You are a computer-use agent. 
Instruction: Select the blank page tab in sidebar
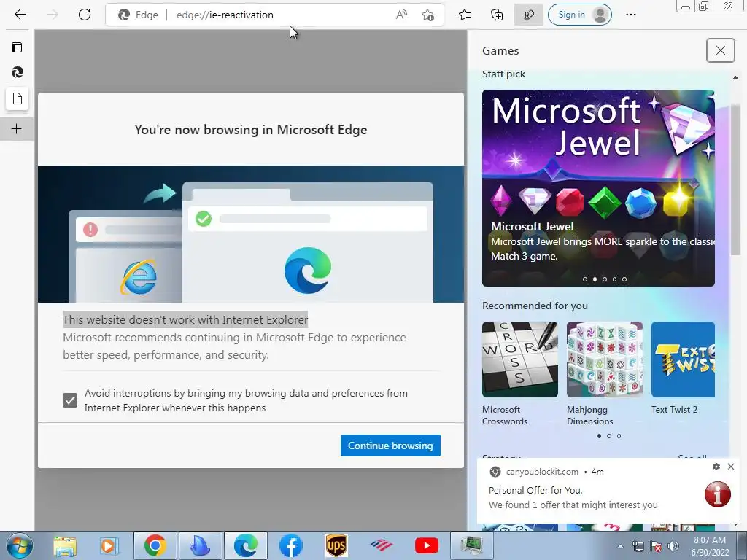click(18, 98)
